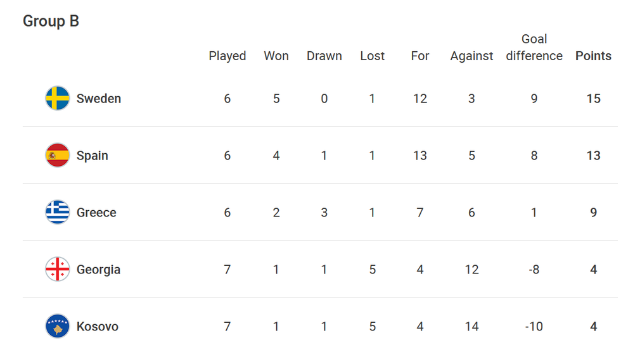The width and height of the screenshot is (621, 364).
Task: Click the Greece flag icon
Action: [58, 213]
